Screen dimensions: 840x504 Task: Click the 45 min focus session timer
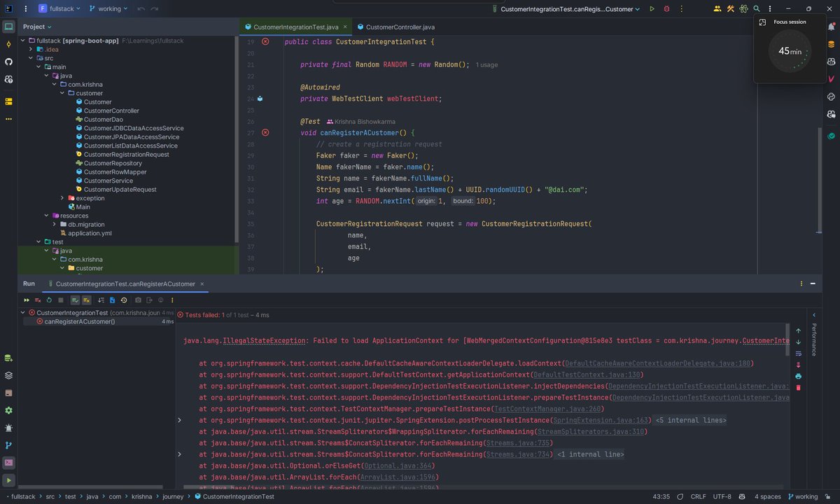pos(790,51)
